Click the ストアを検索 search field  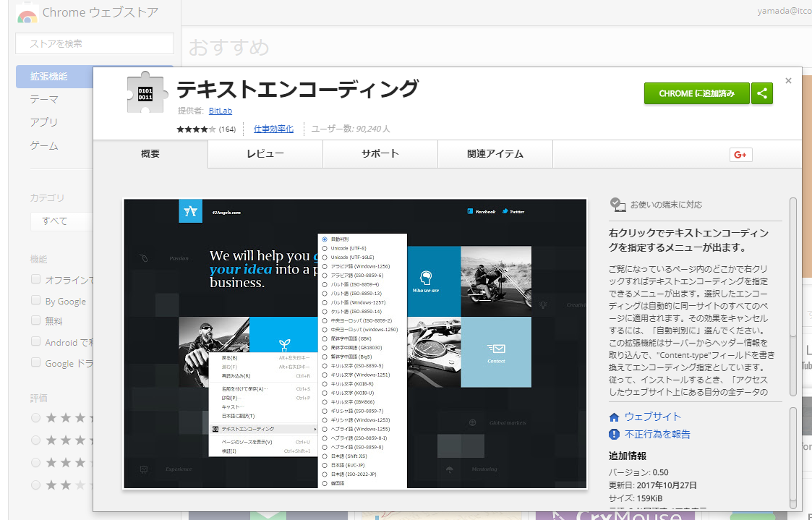point(95,43)
